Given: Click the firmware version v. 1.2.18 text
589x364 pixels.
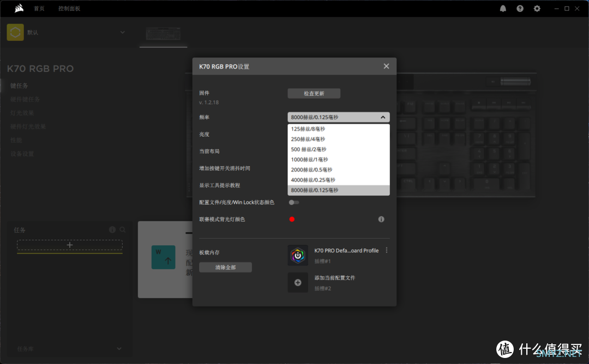Looking at the screenshot, I should point(209,102).
